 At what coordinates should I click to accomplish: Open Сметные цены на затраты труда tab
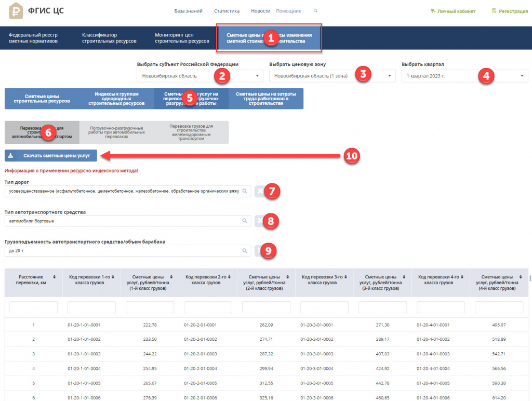(266, 98)
